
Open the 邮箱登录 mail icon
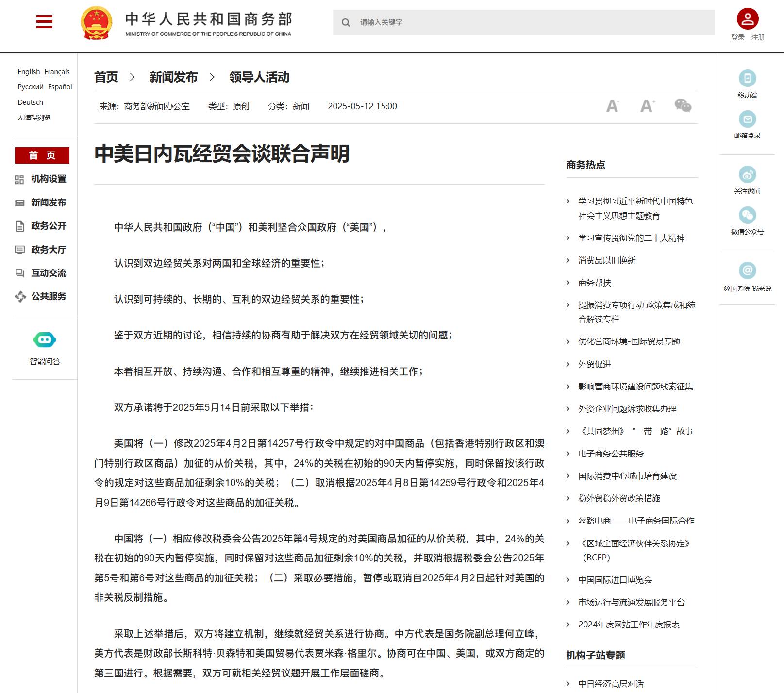point(748,119)
